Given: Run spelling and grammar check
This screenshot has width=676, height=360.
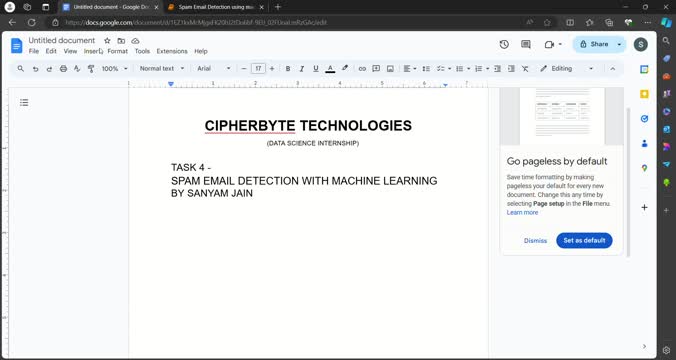Looking at the screenshot, I should pos(77,69).
